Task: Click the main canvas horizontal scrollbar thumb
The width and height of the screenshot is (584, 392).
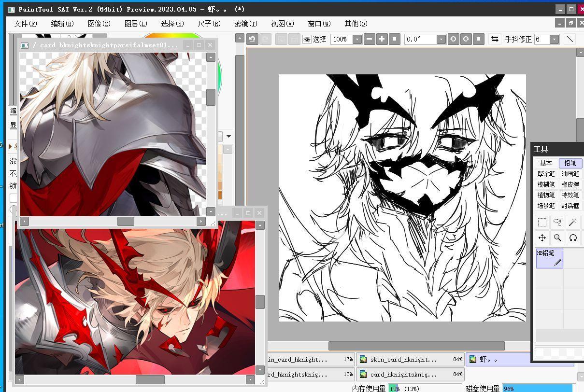Action: coord(416,346)
